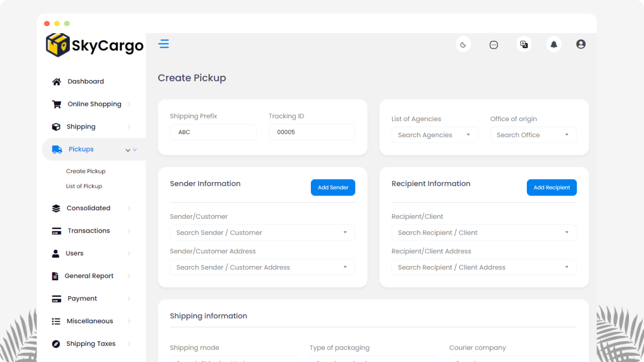Open the language translate icon
The image size is (644, 362).
point(524,44)
